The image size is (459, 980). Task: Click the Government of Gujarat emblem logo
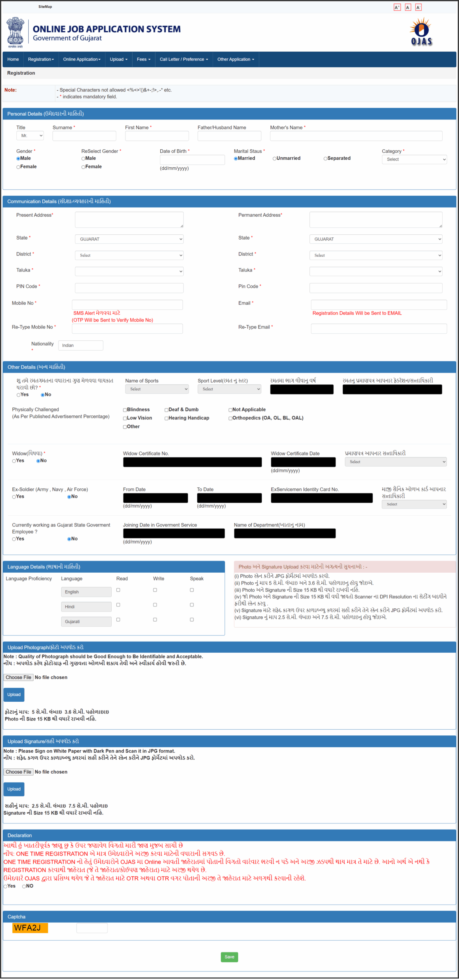(15, 32)
